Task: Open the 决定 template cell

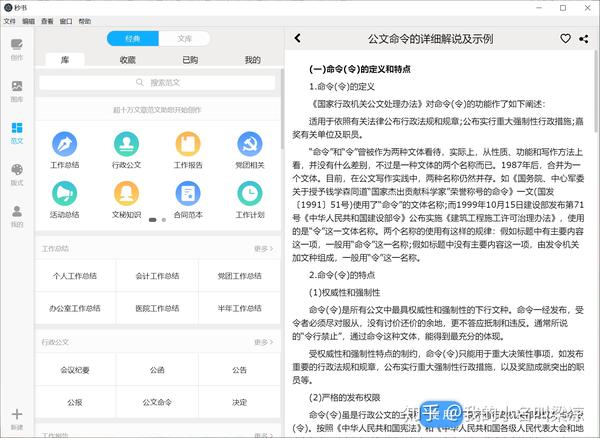Action: tap(240, 402)
